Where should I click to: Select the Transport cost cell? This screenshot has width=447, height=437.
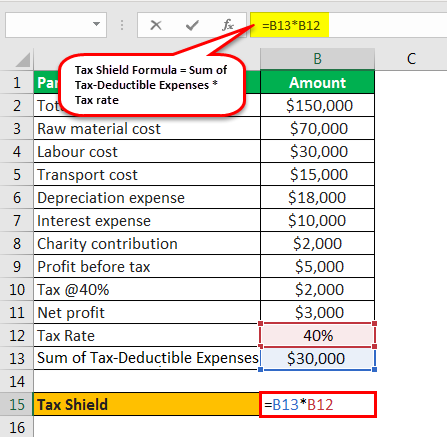[147, 174]
